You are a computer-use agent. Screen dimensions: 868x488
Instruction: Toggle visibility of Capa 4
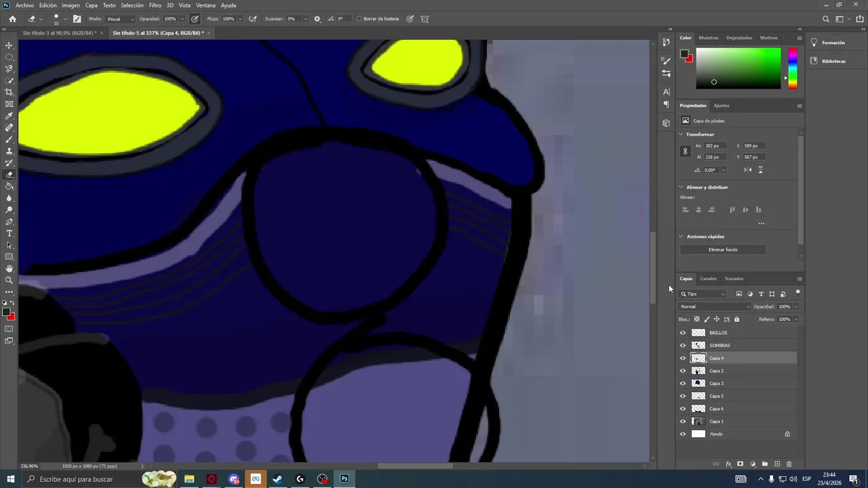click(x=683, y=358)
